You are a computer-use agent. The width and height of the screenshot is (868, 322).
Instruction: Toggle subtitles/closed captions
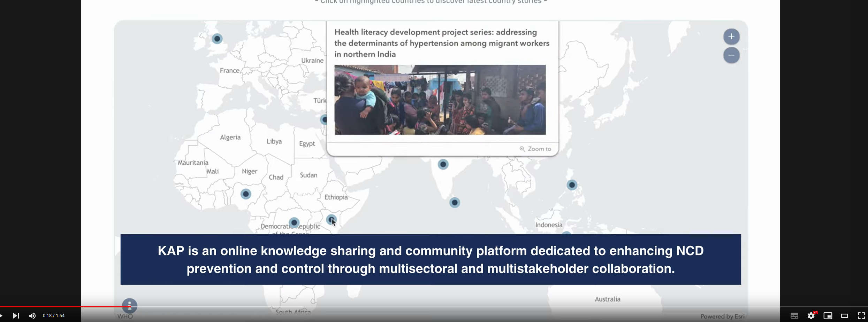pyautogui.click(x=794, y=316)
